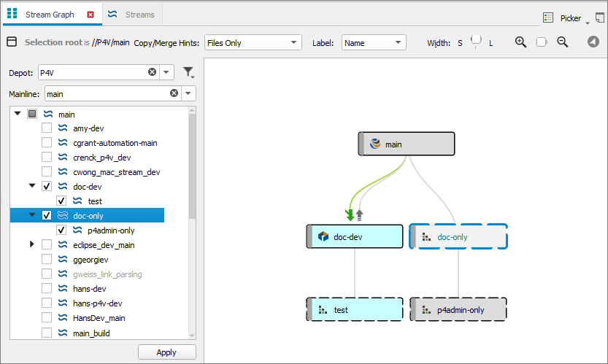This screenshot has width=608, height=364.
Task: Click the green copy-down arrow to doc-dev
Action: [x=350, y=214]
